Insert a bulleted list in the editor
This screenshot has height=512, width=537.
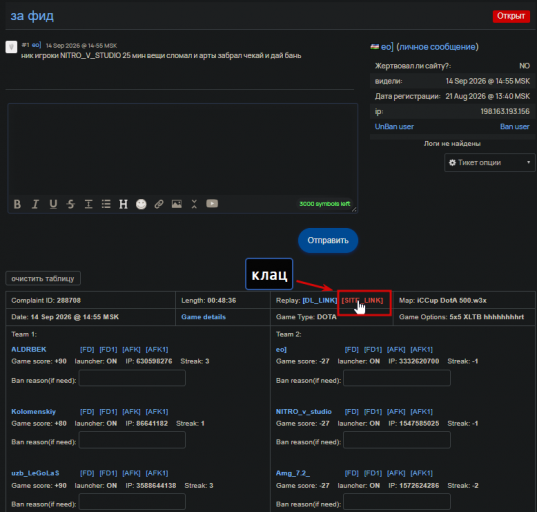click(x=106, y=204)
